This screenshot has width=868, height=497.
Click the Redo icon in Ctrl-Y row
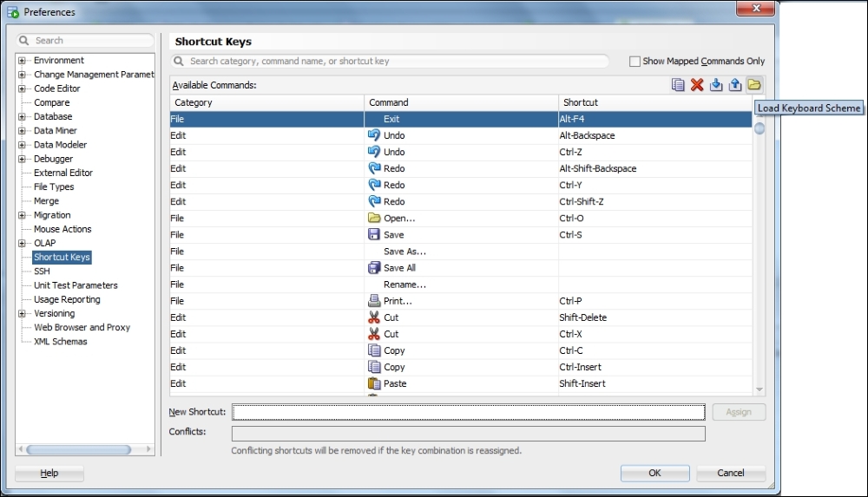[374, 185]
